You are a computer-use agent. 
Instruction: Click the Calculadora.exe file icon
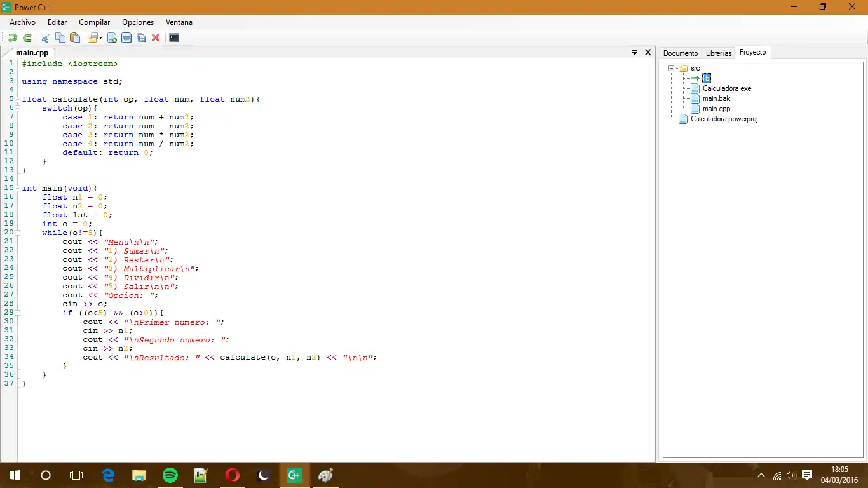(695, 88)
